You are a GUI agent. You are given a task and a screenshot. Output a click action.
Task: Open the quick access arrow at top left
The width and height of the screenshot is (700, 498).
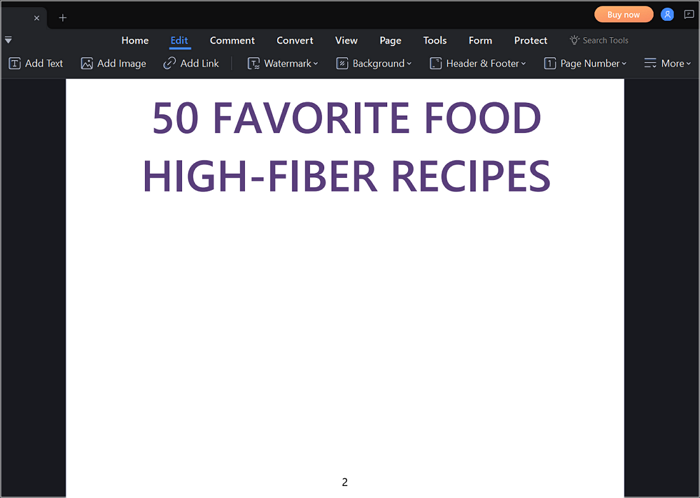pyautogui.click(x=8, y=40)
